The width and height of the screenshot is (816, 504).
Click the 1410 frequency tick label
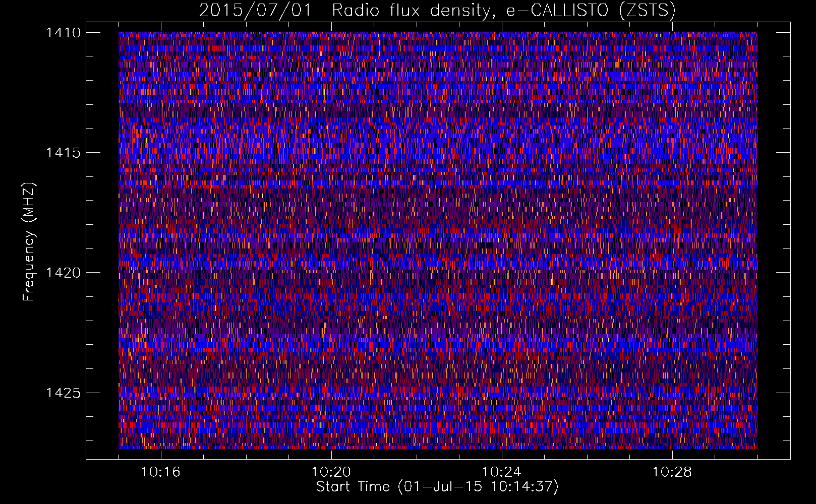coord(63,33)
